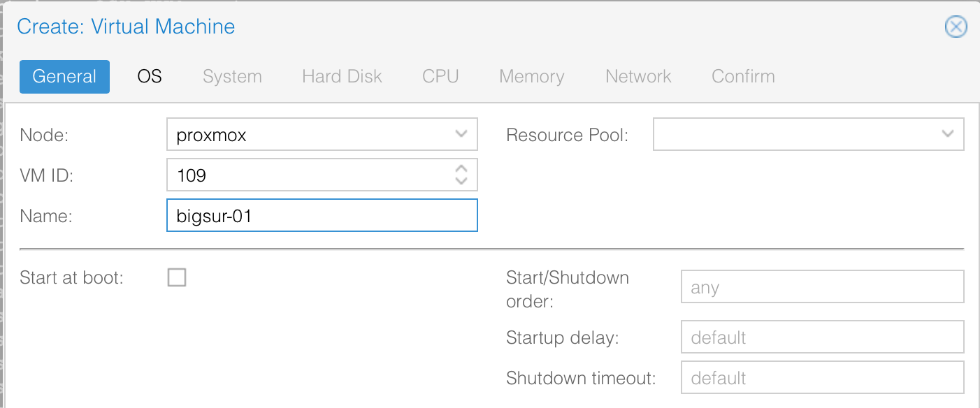Go to the Network tab
The image size is (980, 408).
point(638,76)
